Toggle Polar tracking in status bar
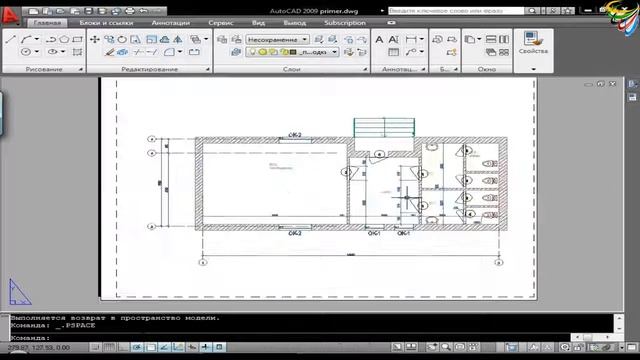The image size is (640, 360). click(137, 347)
